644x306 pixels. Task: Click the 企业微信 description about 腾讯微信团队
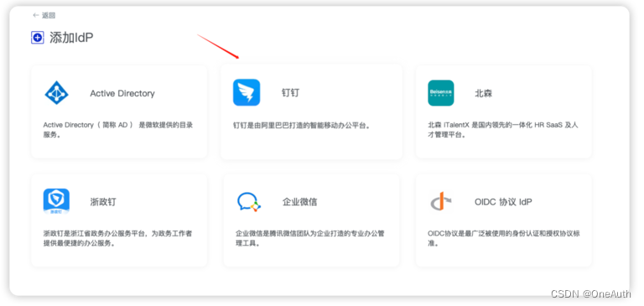[310, 238]
